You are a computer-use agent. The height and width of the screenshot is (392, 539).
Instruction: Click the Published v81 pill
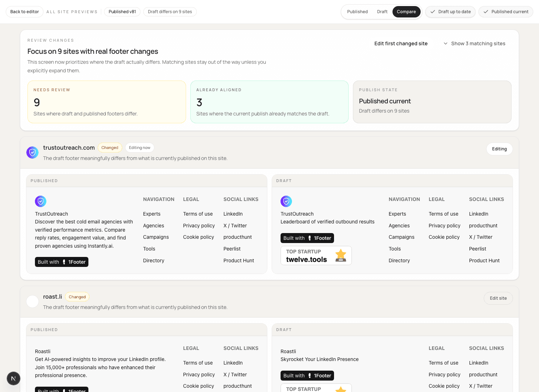coord(122,12)
